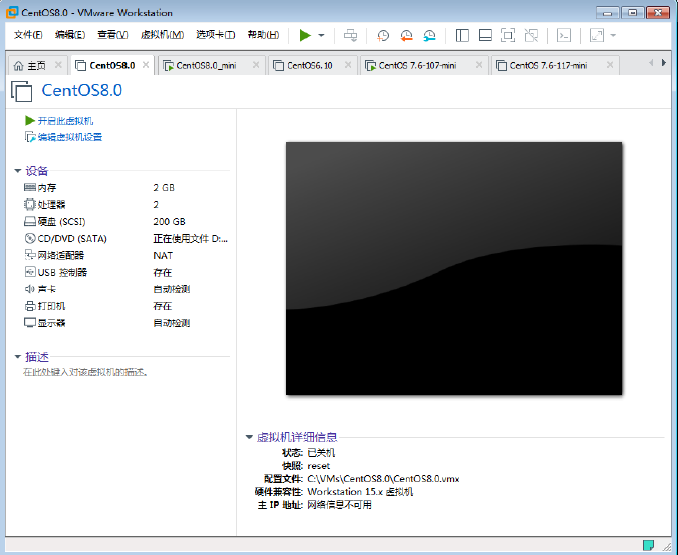
Task: Click the Unity mode toolbar icon
Action: tap(531, 35)
